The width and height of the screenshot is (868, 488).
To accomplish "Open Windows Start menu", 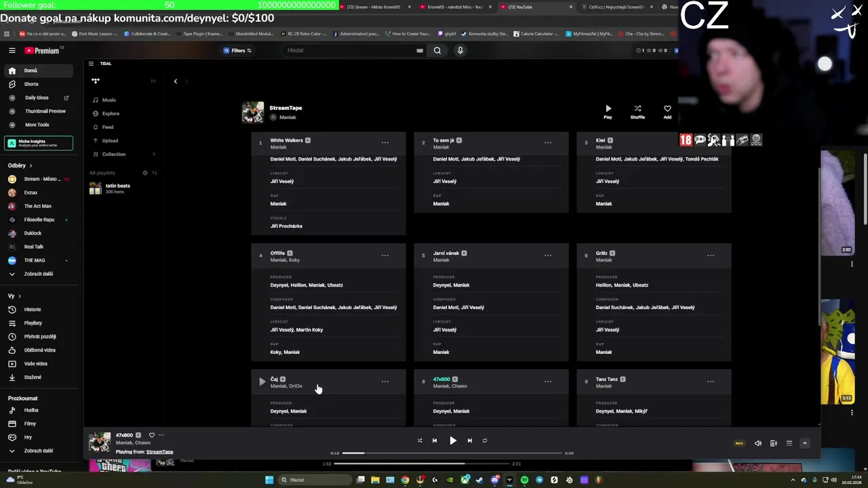I will (x=269, y=480).
